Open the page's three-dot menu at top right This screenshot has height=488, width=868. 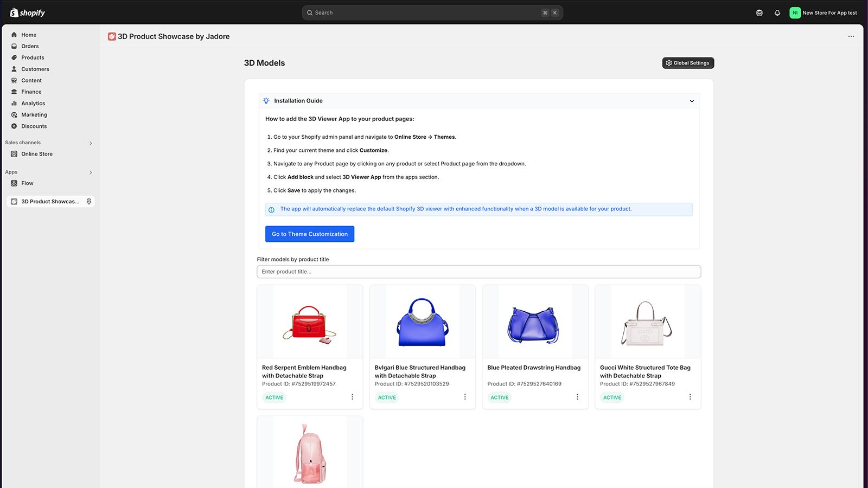[x=851, y=36]
